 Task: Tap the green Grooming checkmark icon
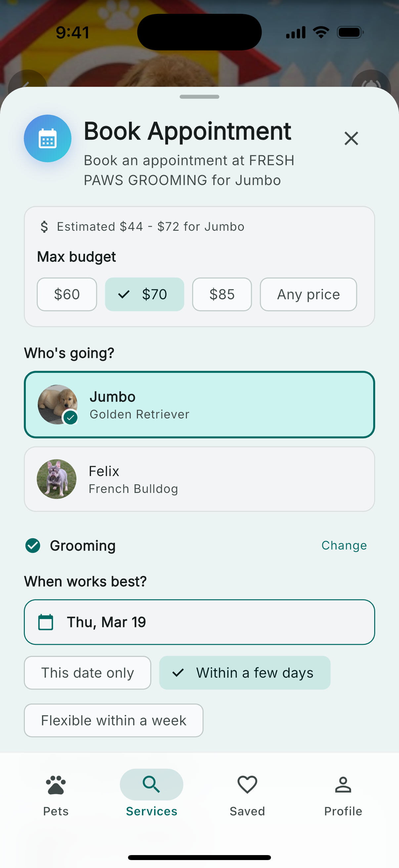(33, 546)
